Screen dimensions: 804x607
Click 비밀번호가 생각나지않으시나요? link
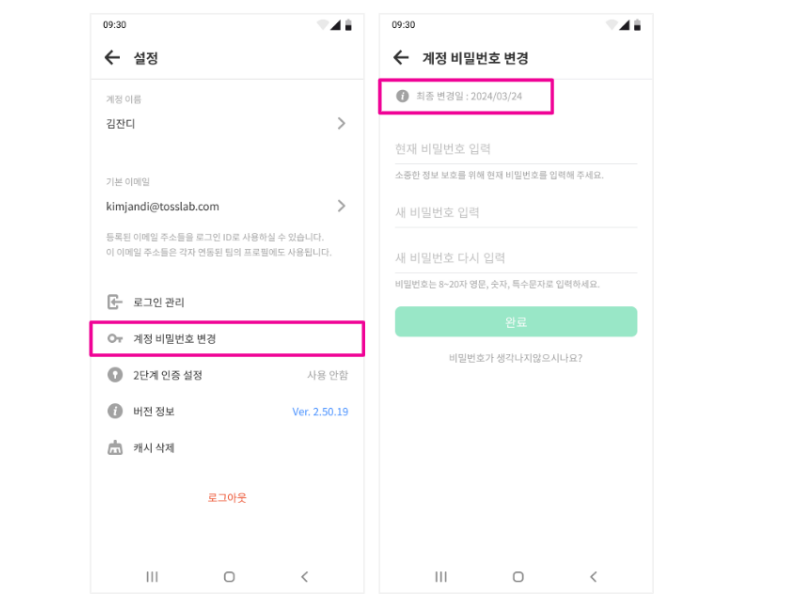pos(516,357)
